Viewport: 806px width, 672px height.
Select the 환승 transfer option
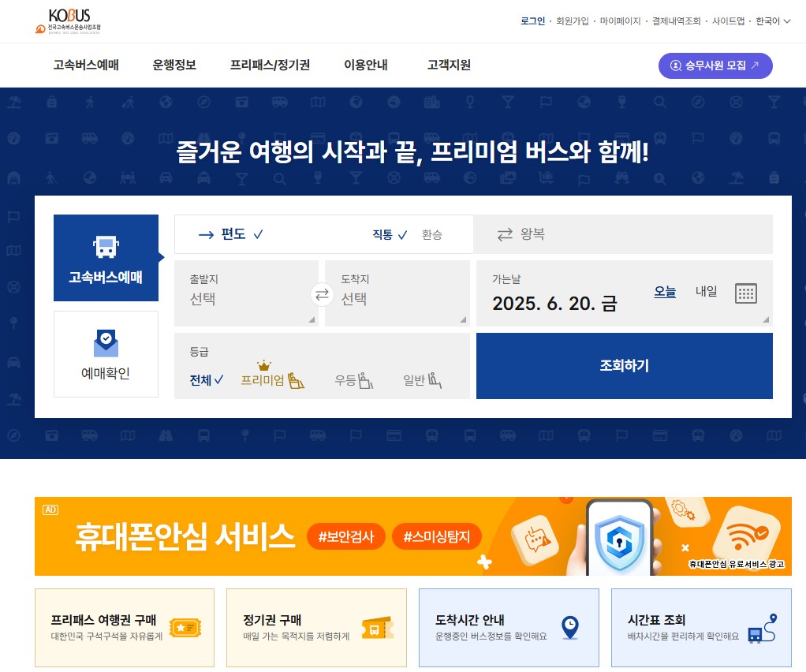click(432, 234)
